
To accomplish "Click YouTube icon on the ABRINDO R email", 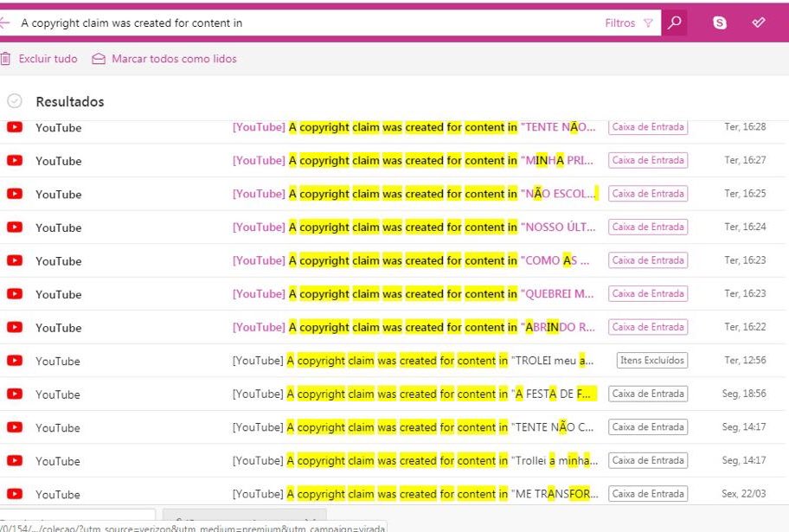I will point(15,327).
